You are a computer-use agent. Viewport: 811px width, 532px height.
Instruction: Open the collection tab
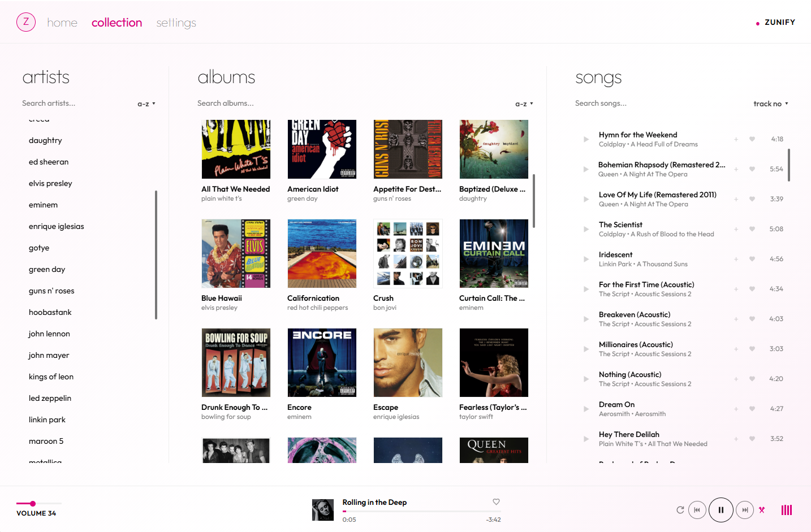click(117, 23)
